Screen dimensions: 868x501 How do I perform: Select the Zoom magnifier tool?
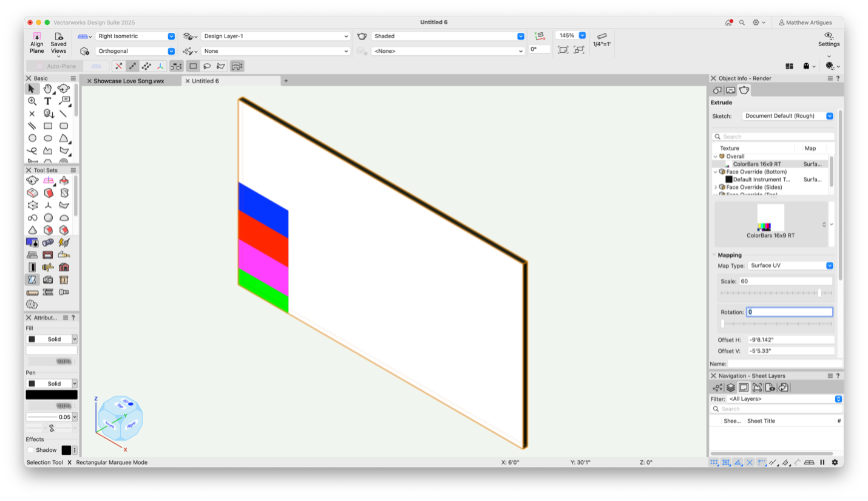[32, 101]
